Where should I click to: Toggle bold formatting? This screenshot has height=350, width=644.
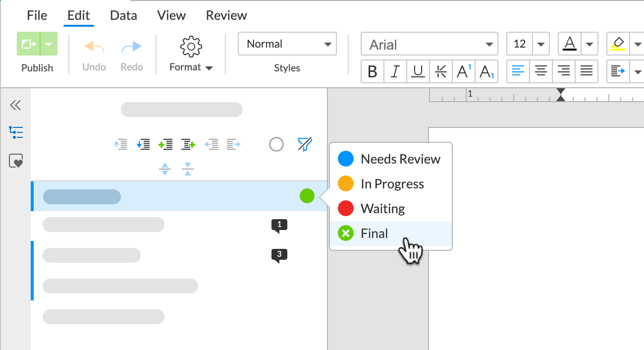pos(373,72)
